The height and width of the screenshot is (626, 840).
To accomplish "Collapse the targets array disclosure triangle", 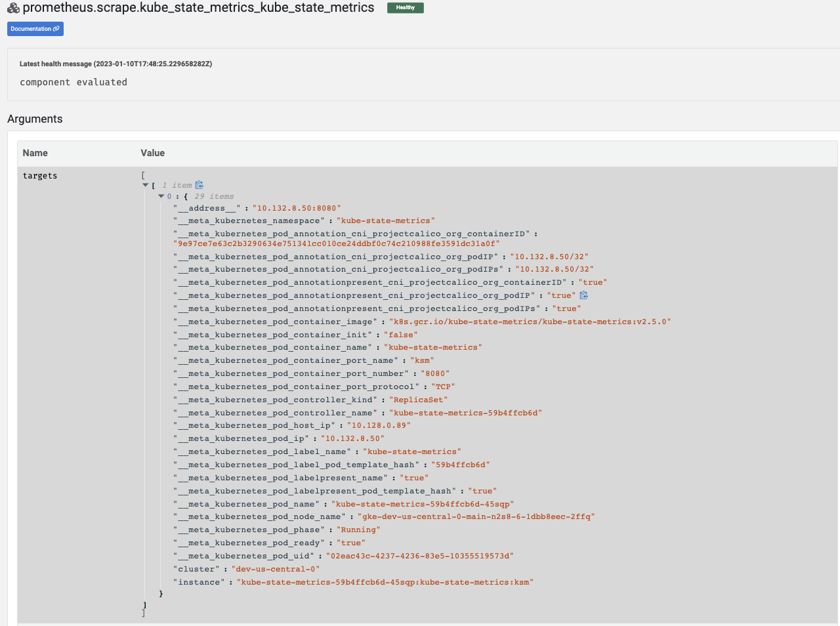I will 145,184.
